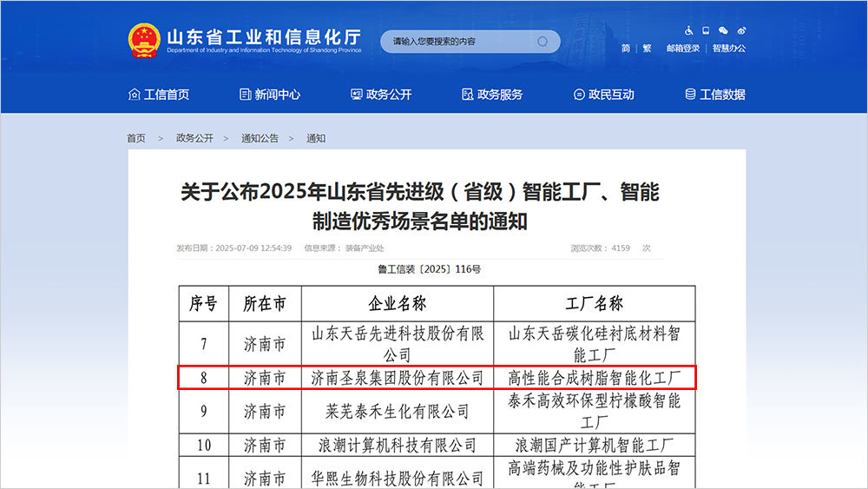The width and height of the screenshot is (868, 489).
Task: Open the 邮箱登录 link
Action: (682, 49)
